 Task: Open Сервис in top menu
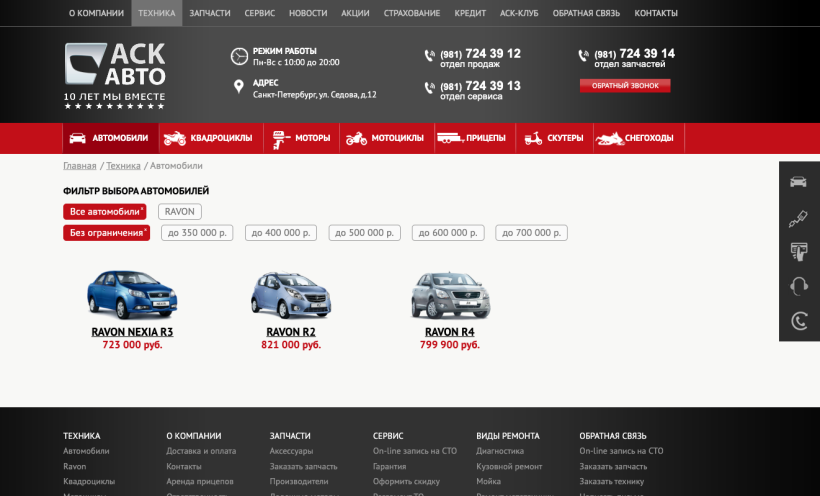(x=259, y=13)
